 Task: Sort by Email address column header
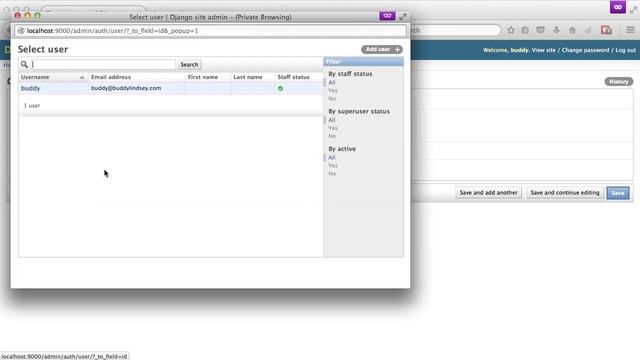tap(111, 77)
